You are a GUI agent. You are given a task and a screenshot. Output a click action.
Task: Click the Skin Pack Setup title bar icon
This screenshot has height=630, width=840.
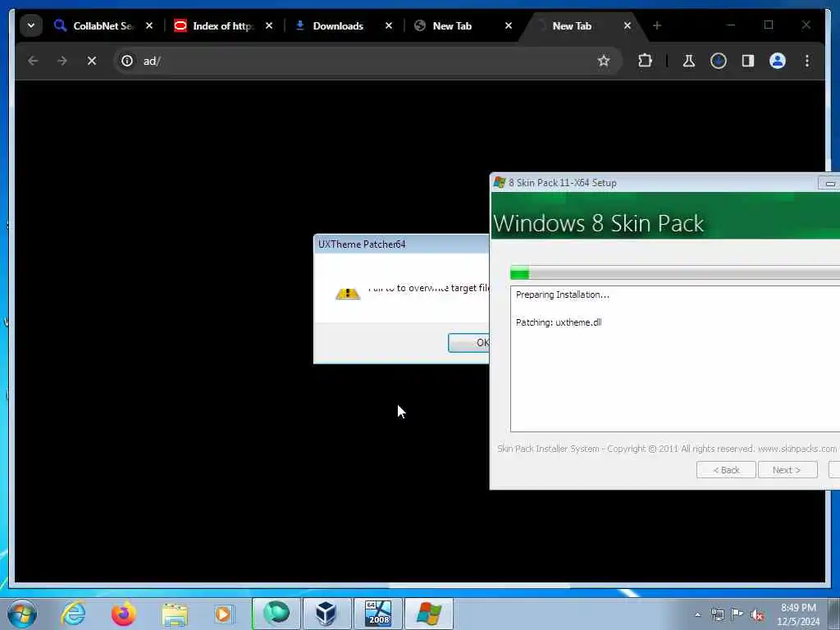click(x=500, y=183)
